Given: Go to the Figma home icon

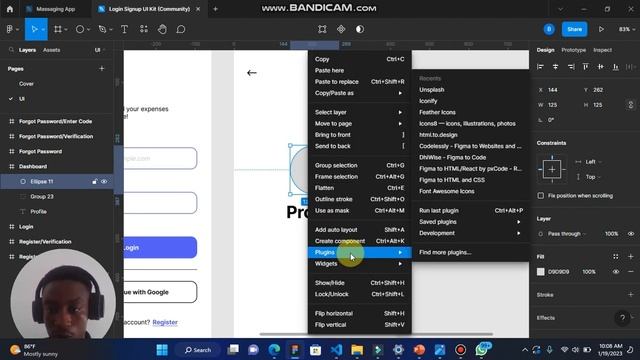Looking at the screenshot, I should click(10, 9).
